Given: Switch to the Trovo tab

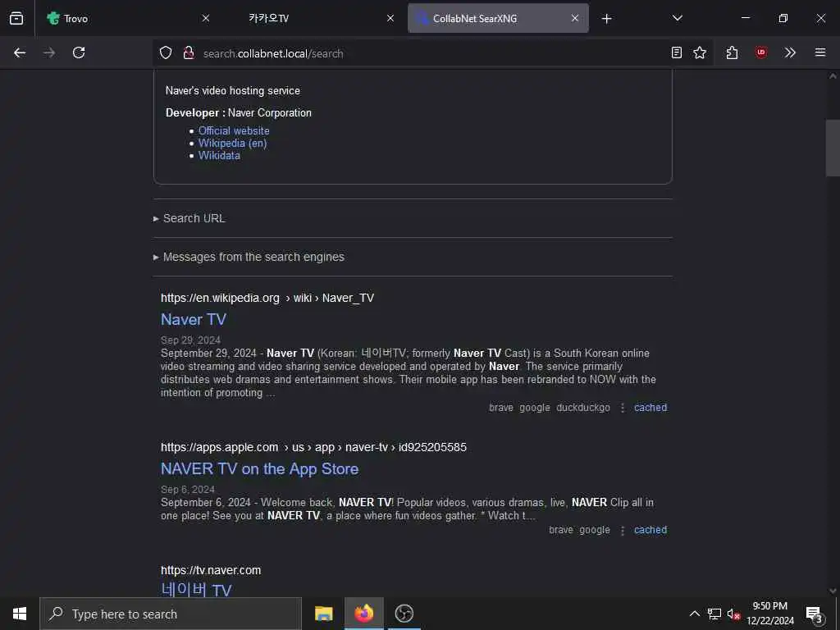Looking at the screenshot, I should 129,18.
